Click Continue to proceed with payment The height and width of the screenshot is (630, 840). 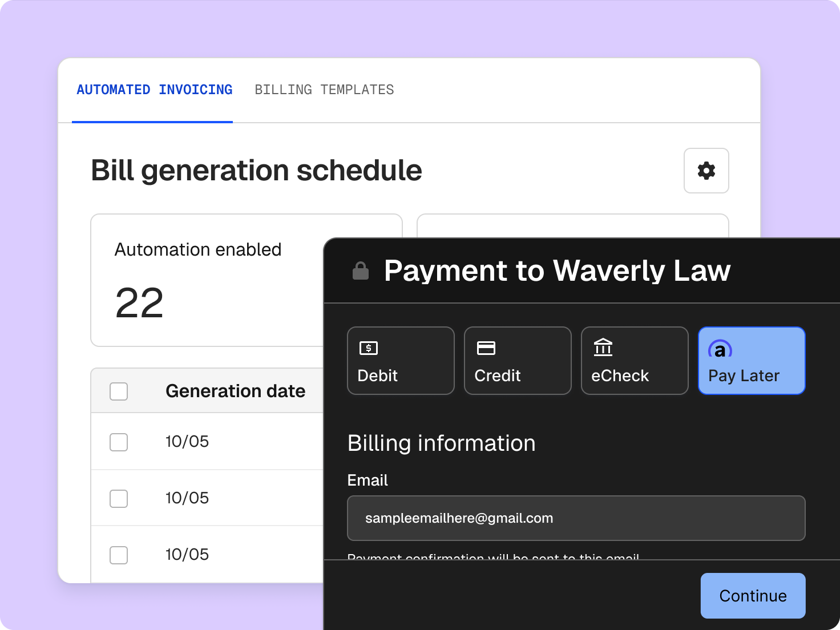point(753,596)
